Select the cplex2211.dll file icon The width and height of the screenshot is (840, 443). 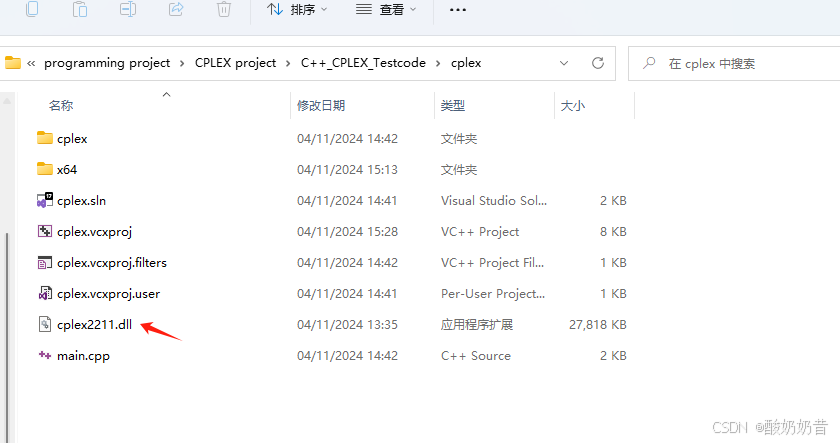click(x=45, y=325)
